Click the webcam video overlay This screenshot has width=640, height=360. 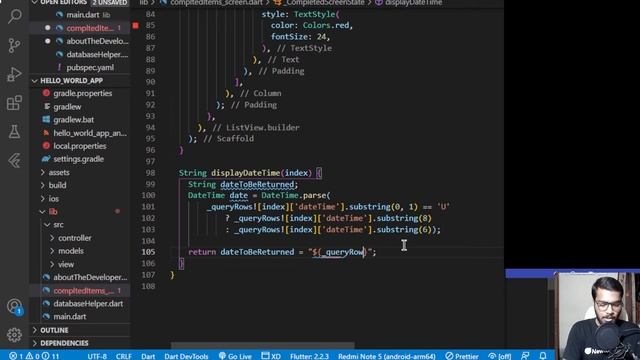(597, 316)
